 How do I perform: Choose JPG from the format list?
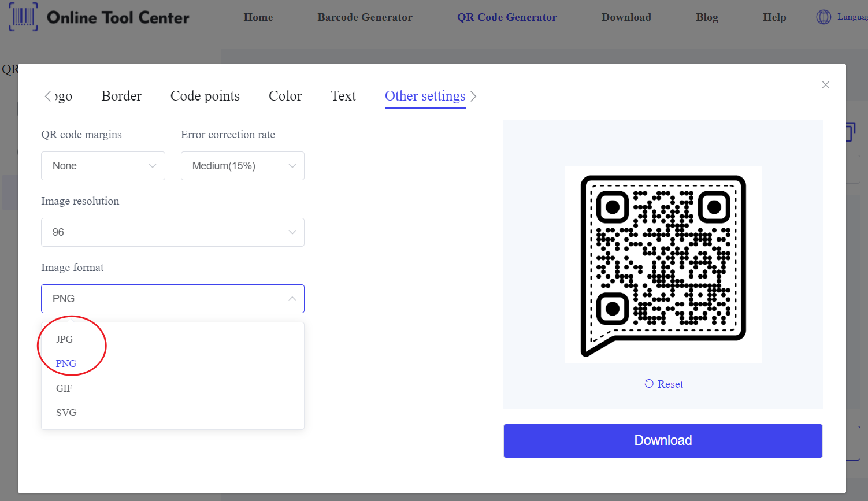[x=173, y=339]
